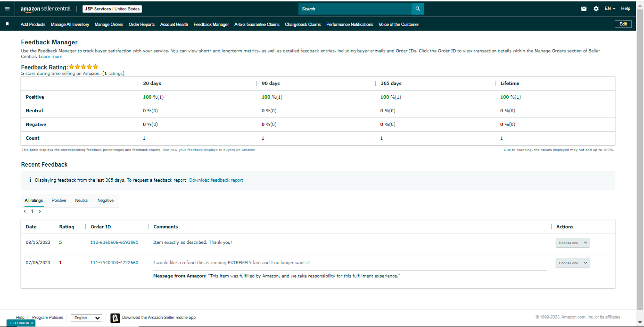Screen dimensions: 644x327
Task: Click the page 1 pagination number
Action: pos(32,211)
